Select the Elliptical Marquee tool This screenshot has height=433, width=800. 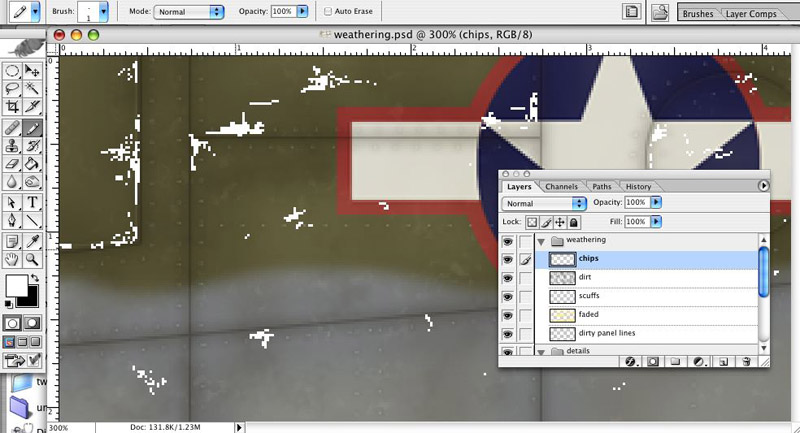click(x=12, y=71)
